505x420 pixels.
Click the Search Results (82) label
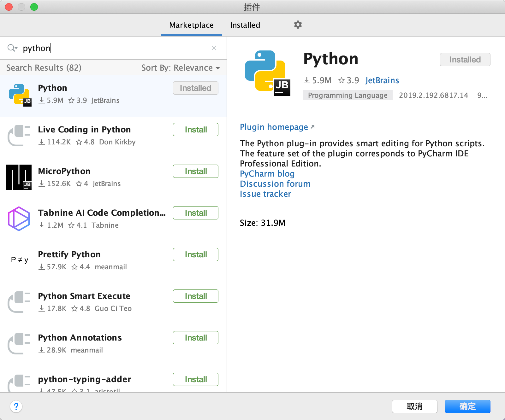[44, 68]
